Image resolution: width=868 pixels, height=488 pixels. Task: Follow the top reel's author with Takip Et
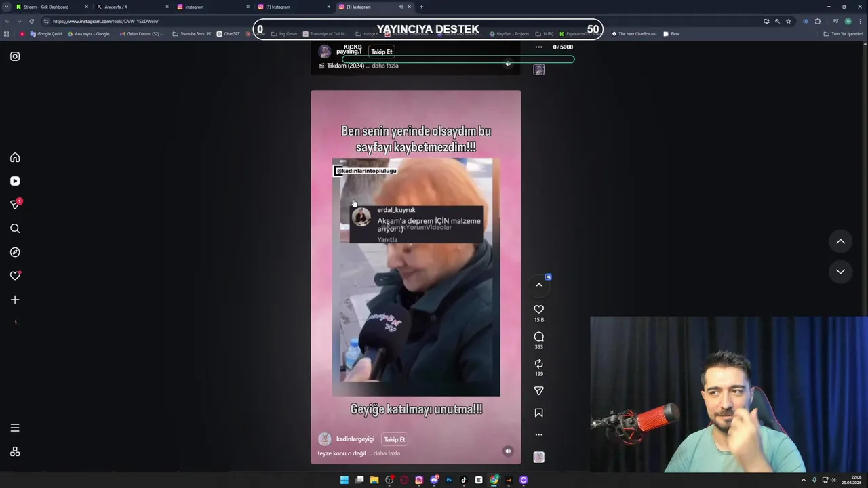coord(382,52)
